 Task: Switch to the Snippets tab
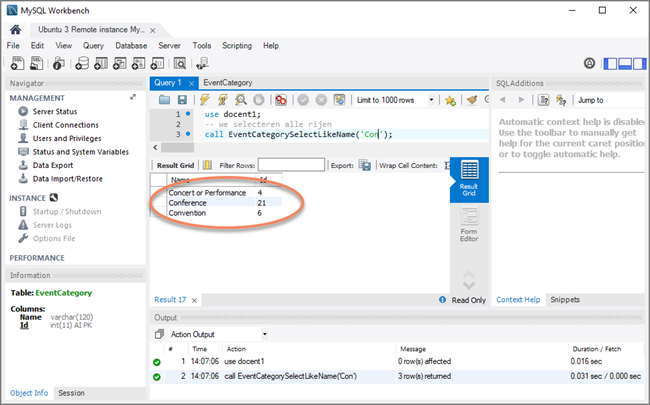(565, 300)
